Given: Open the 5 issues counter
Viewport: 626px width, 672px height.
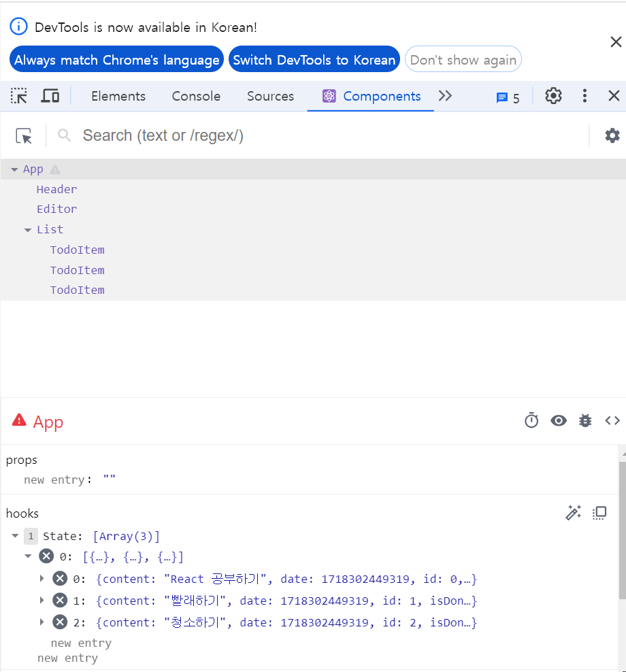Looking at the screenshot, I should [x=508, y=98].
